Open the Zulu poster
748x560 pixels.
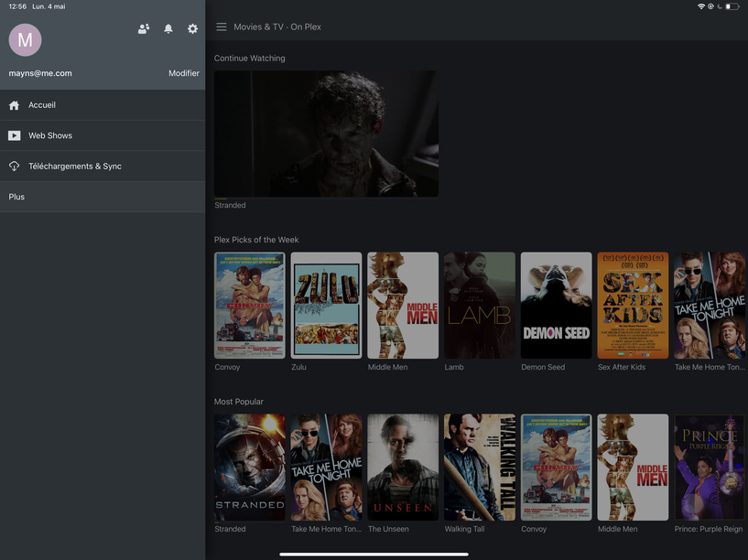(x=326, y=305)
